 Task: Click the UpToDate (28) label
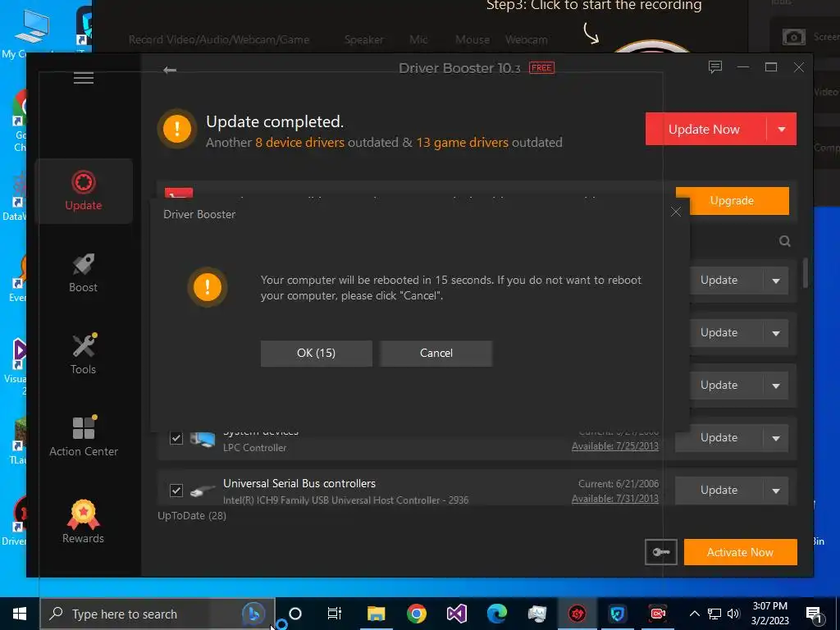[x=192, y=515]
